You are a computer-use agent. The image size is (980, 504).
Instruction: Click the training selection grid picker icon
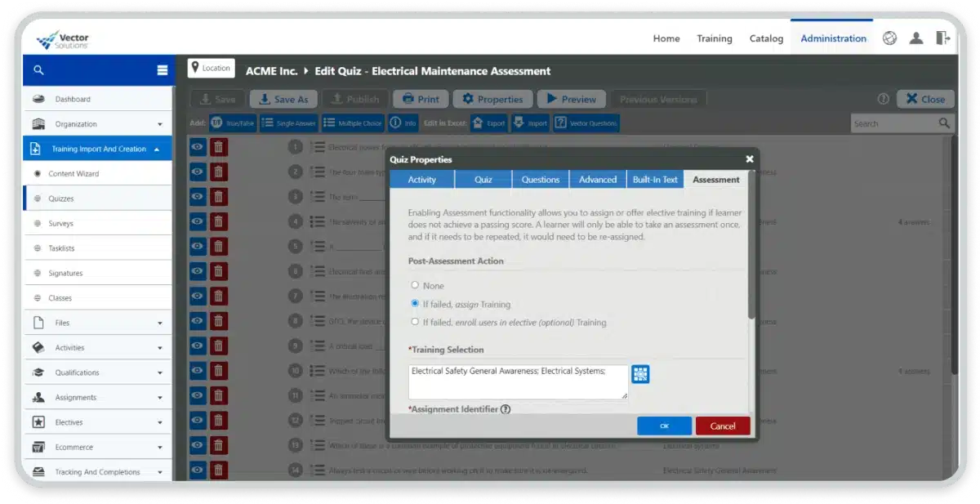click(640, 374)
